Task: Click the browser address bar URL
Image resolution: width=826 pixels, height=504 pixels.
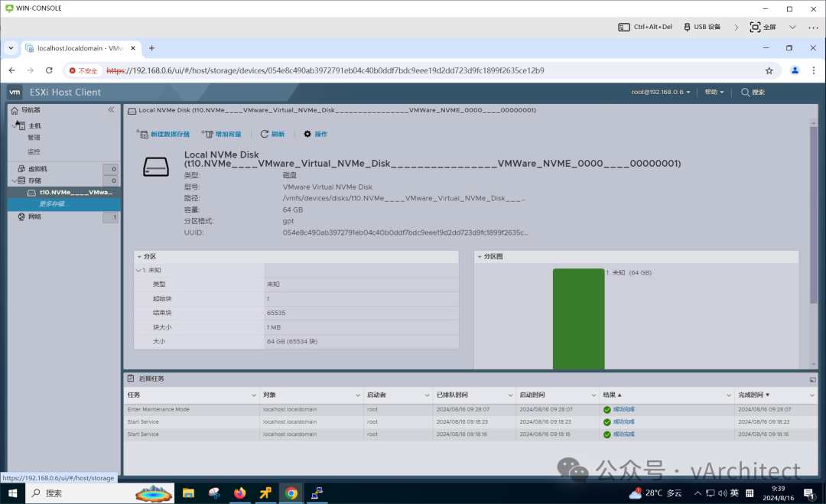Action: coord(325,70)
